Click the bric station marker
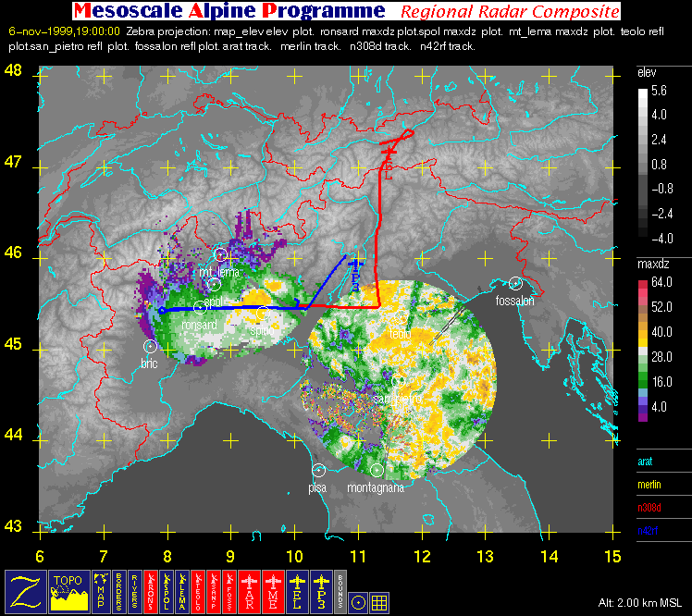 click(151, 347)
